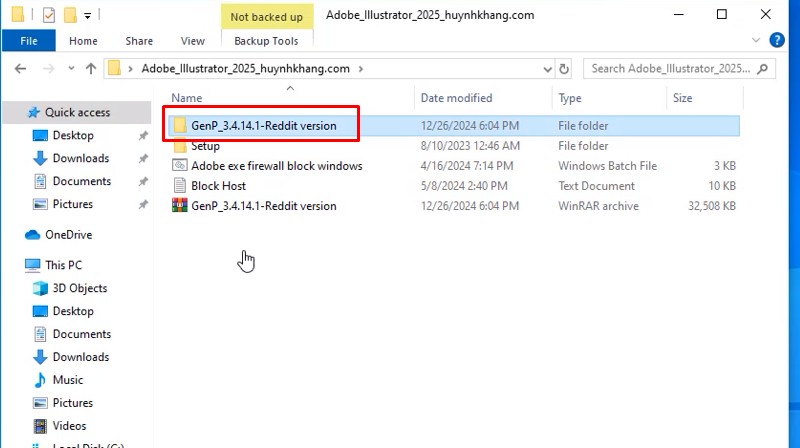Switch to the Backup Tools tab
The width and height of the screenshot is (800, 448).
pos(266,41)
